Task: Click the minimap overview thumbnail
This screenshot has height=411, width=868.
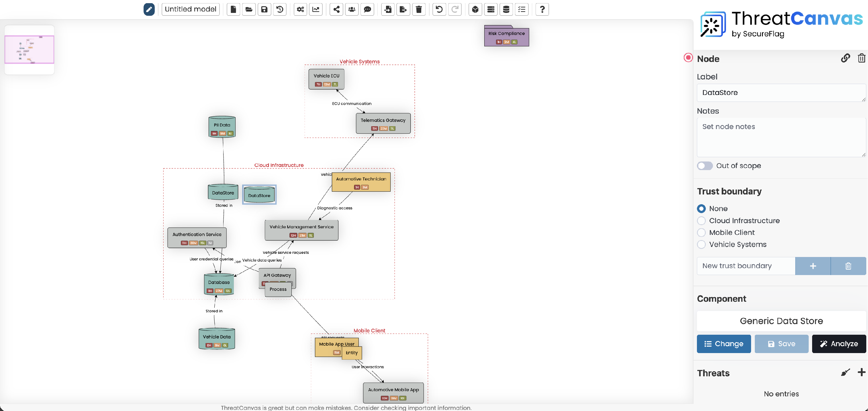Action: tap(29, 50)
